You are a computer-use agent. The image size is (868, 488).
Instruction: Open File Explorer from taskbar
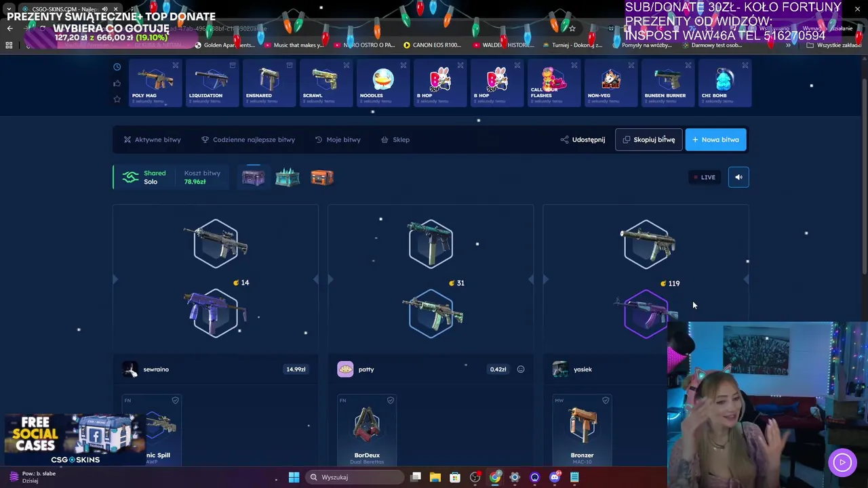point(435,477)
